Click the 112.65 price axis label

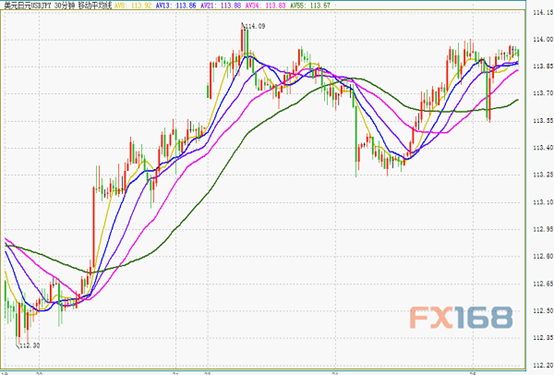543,283
